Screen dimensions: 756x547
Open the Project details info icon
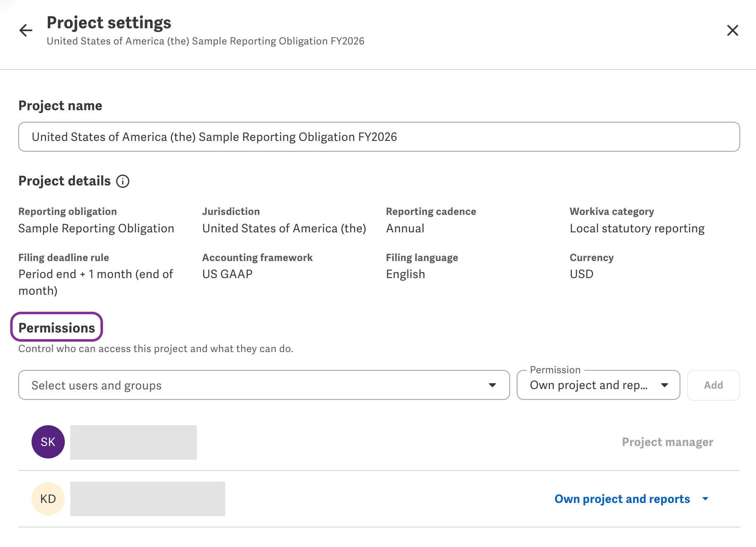coord(123,181)
